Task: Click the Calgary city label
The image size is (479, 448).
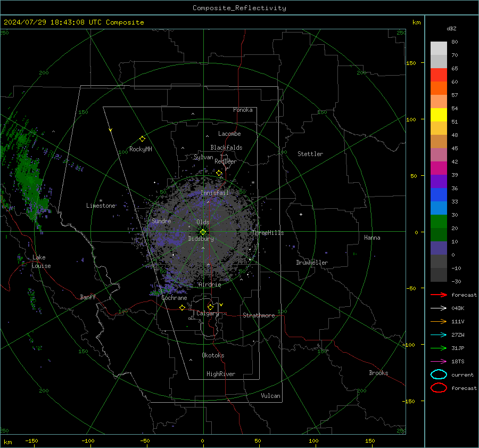Action: click(x=208, y=313)
